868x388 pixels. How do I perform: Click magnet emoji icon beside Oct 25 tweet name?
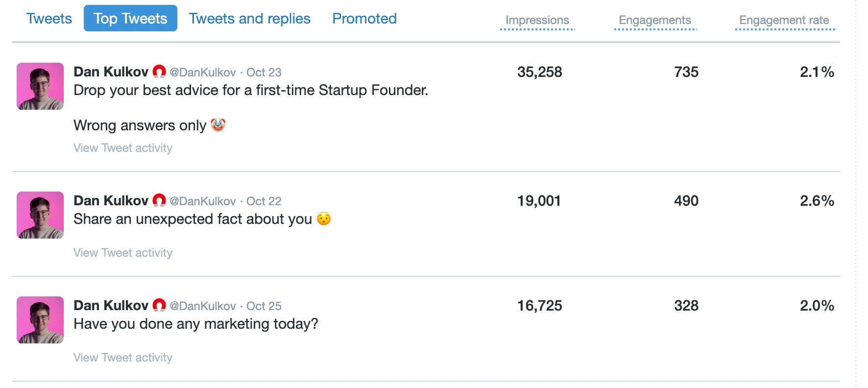pos(159,305)
